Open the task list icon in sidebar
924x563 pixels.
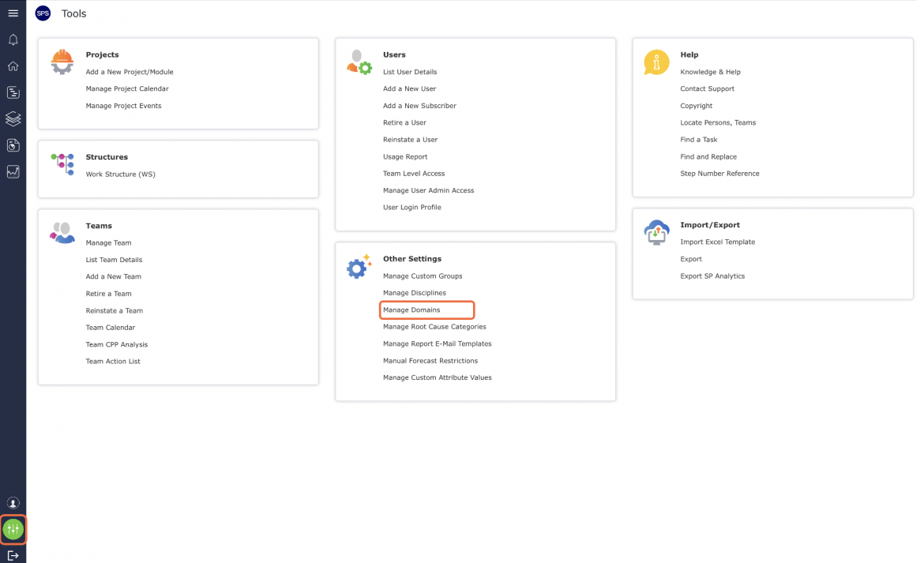[13, 92]
